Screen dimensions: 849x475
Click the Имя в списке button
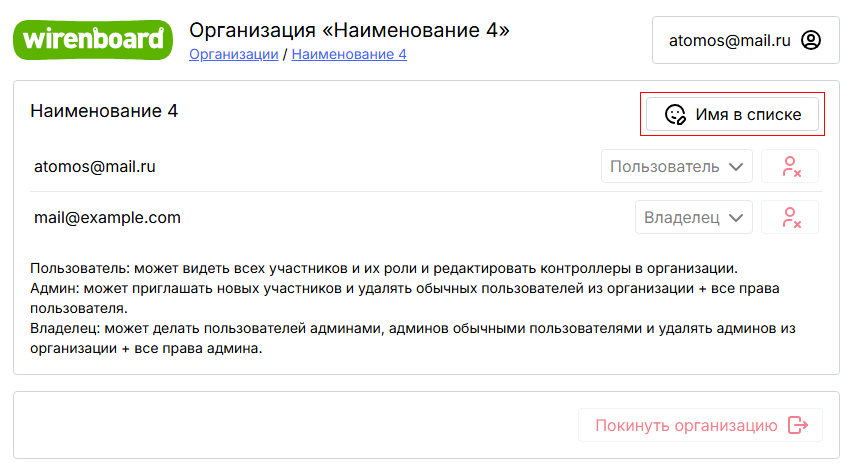(732, 114)
